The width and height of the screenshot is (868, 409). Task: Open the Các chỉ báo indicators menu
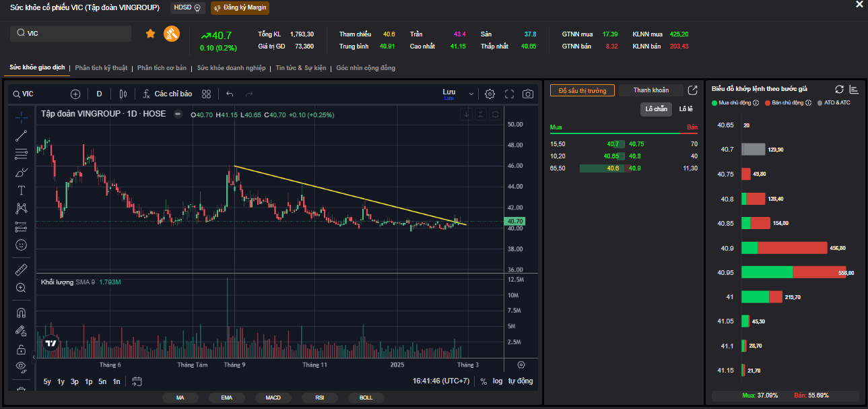coord(167,94)
